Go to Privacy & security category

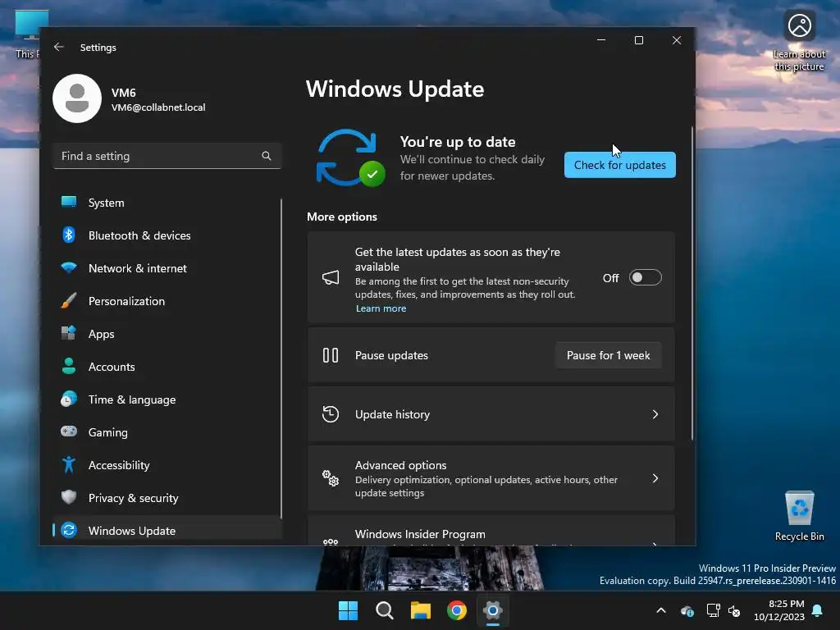point(167,498)
